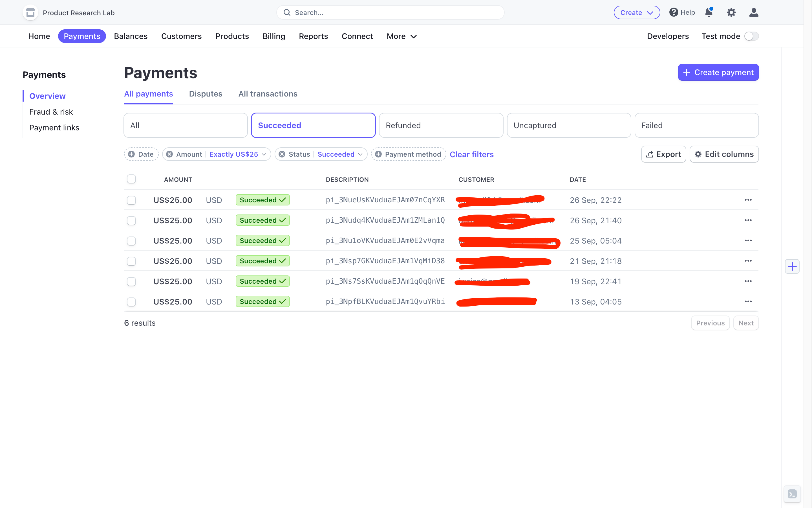The width and height of the screenshot is (812, 508).
Task: Toggle the Test mode switch
Action: point(751,36)
